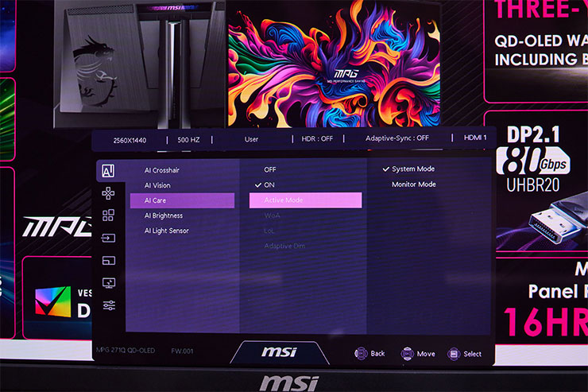Open the Input Source arrow icon
This screenshot has width=588, height=392.
[x=108, y=238]
